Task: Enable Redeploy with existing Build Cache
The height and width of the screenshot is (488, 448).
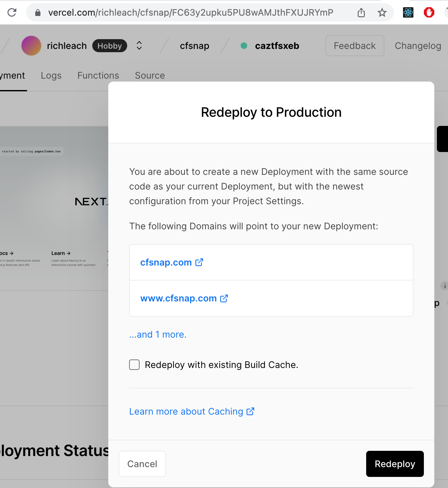Action: 134,365
